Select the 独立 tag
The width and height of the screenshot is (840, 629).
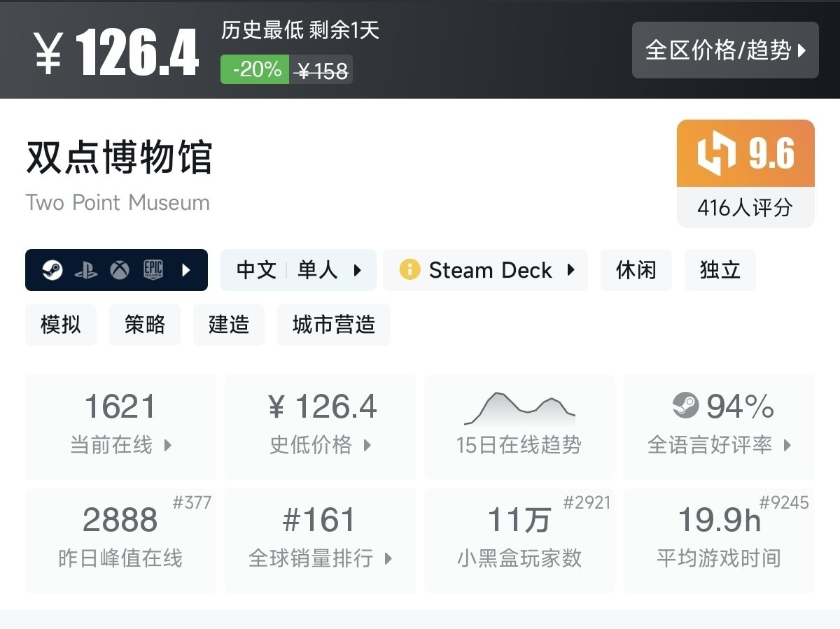point(720,270)
